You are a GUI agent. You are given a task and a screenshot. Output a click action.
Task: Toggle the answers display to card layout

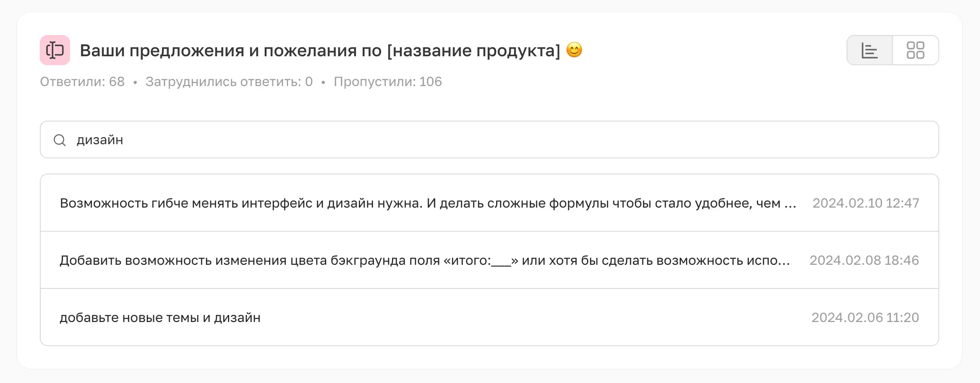pos(915,50)
